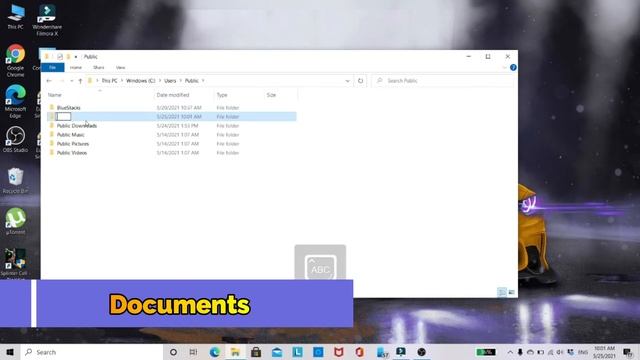The image size is (640, 360).
Task: Click the folder rename text box
Action: click(63, 117)
